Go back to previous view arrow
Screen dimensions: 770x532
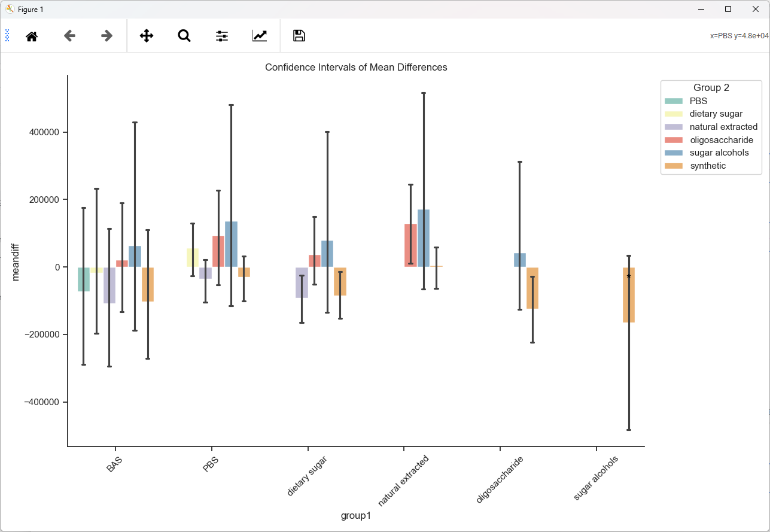tap(69, 36)
